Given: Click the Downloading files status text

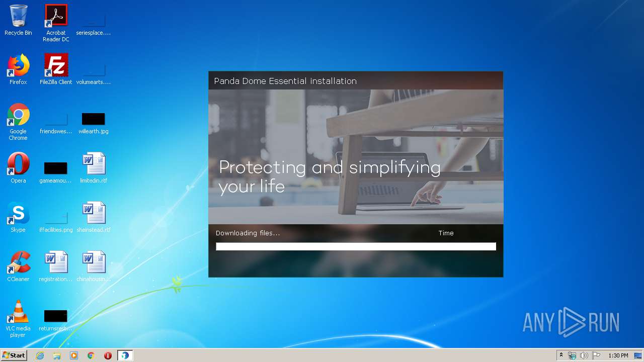Looking at the screenshot, I should tap(248, 233).
